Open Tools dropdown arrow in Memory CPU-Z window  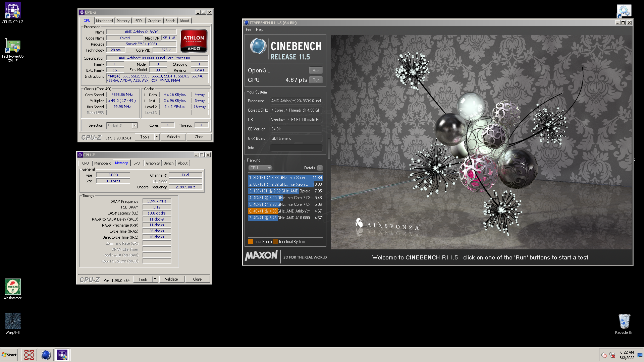click(155, 279)
